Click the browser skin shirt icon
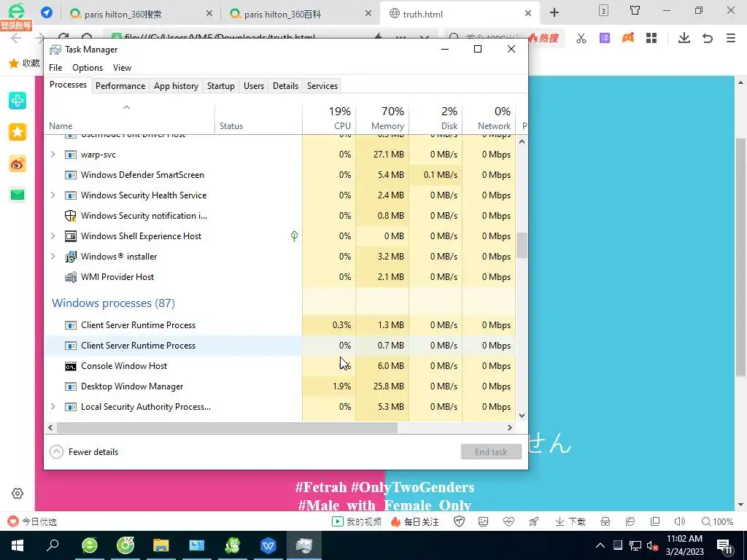The height and width of the screenshot is (560, 747). pos(635,10)
